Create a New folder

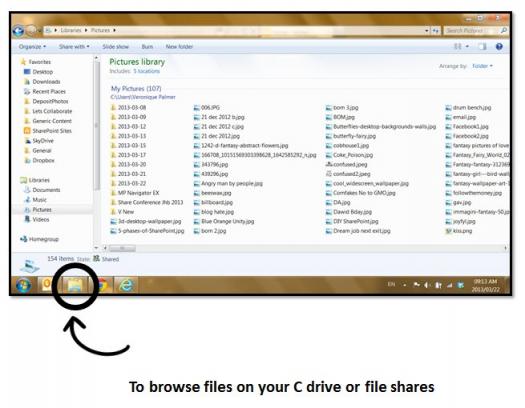pos(179,47)
